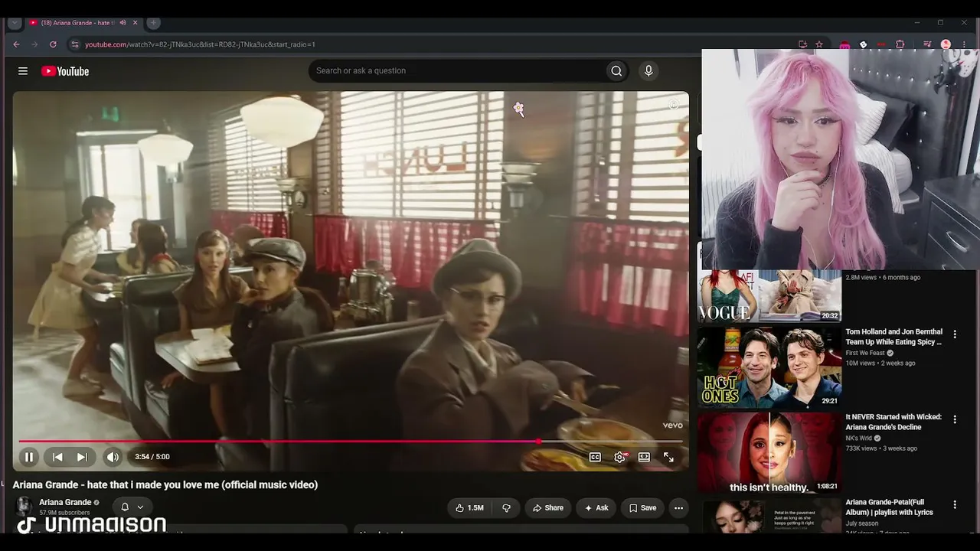This screenshot has width=980, height=551.
Task: Open options for the Petal album video
Action: click(955, 504)
